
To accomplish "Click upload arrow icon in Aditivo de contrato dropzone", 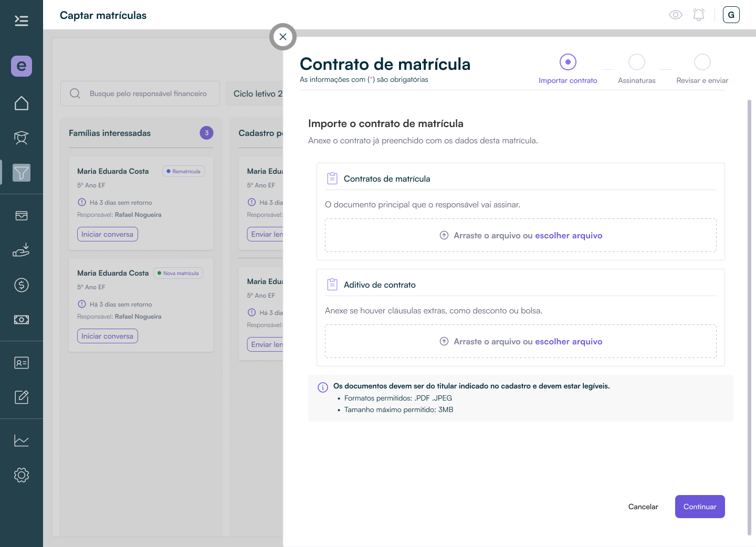I will [444, 341].
